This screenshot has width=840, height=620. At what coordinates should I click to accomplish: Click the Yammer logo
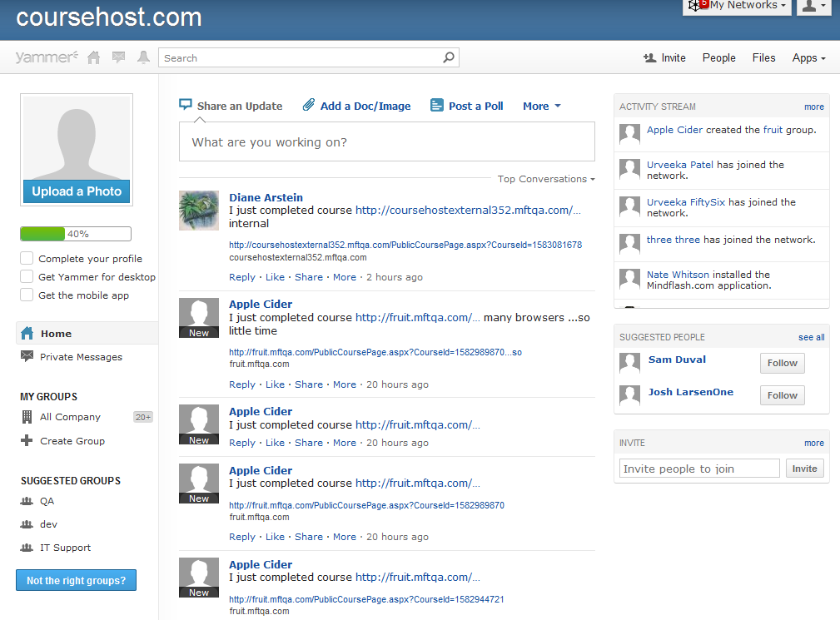point(47,57)
